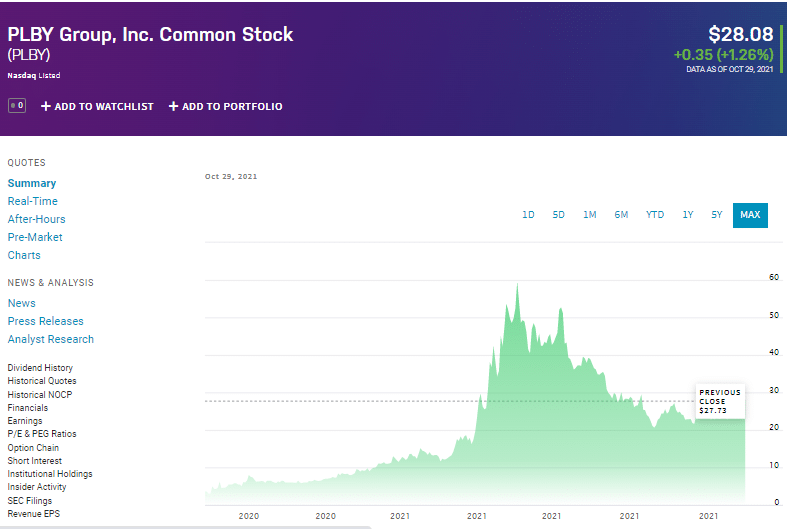This screenshot has height=529, width=787.
Task: Choose the MAX chart range
Action: pos(750,215)
